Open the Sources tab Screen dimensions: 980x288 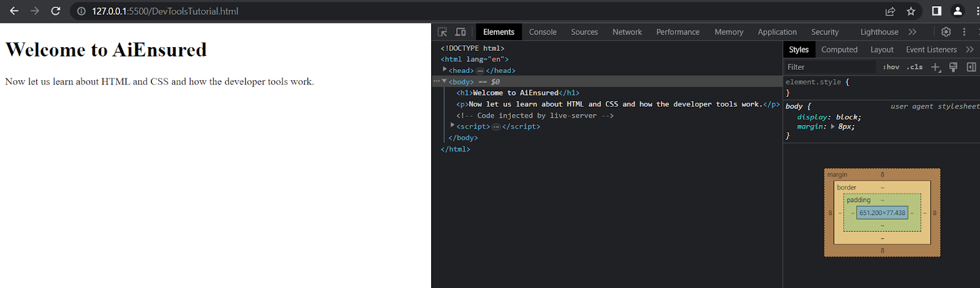(584, 32)
